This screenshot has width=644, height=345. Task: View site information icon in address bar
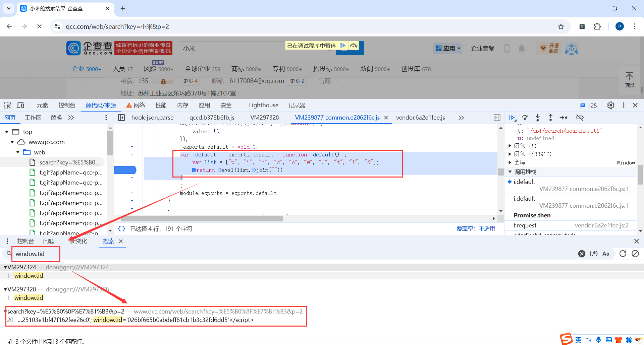pyautogui.click(x=57, y=26)
